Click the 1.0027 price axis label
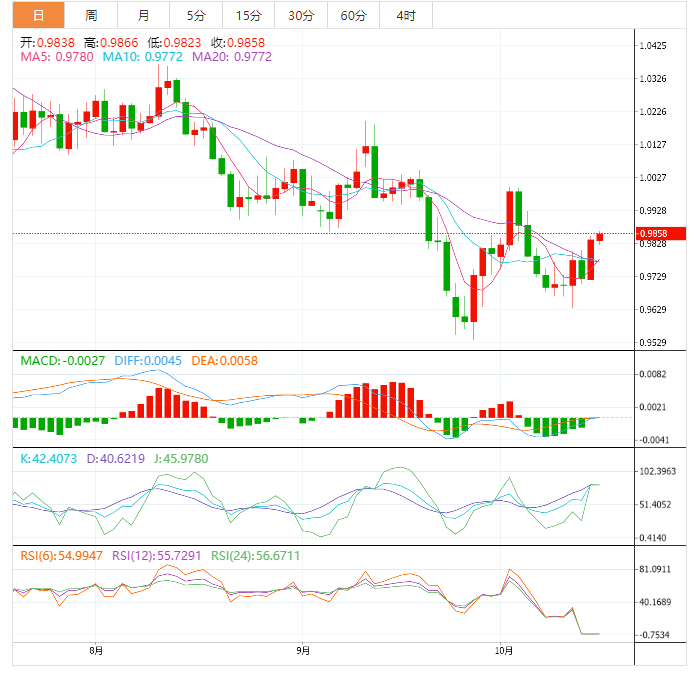698x674 pixels. [x=653, y=178]
